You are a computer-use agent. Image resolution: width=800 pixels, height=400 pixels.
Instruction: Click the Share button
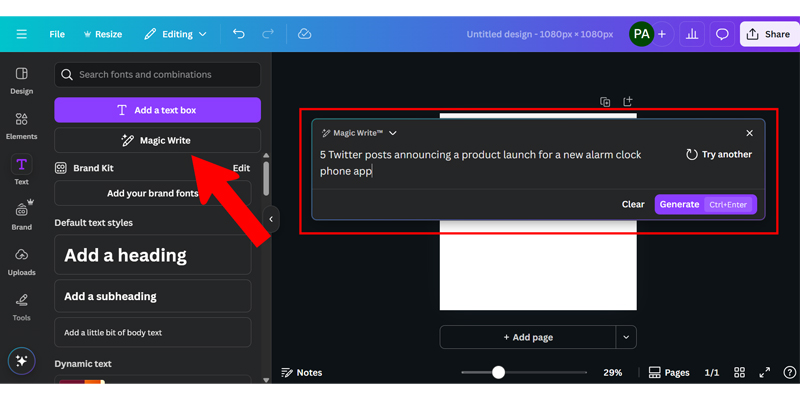point(768,34)
